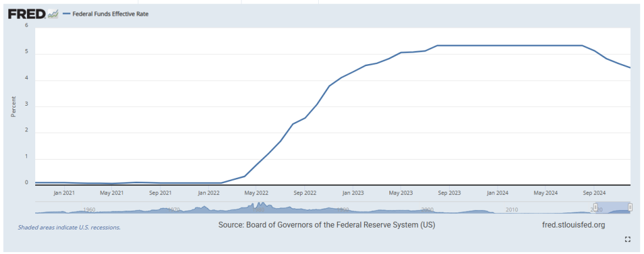The width and height of the screenshot is (644, 254).
Task: Click the 'Sep 2023' axis label
Action: click(x=449, y=192)
